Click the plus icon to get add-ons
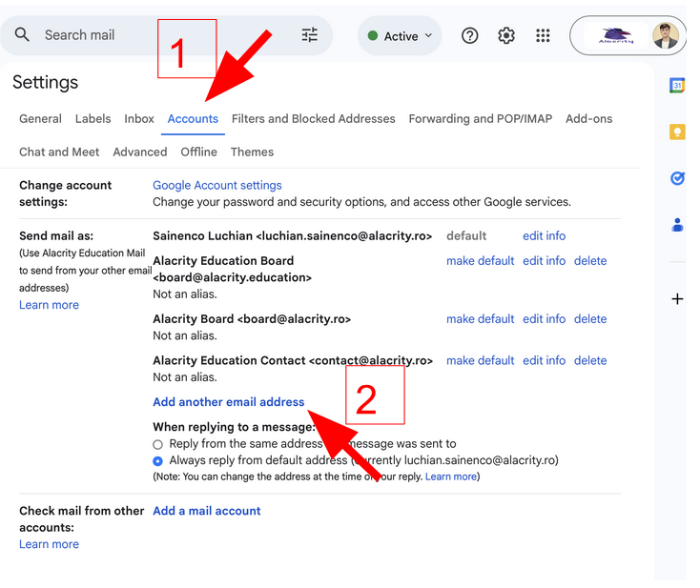This screenshot has height=588, width=700. pyautogui.click(x=677, y=298)
